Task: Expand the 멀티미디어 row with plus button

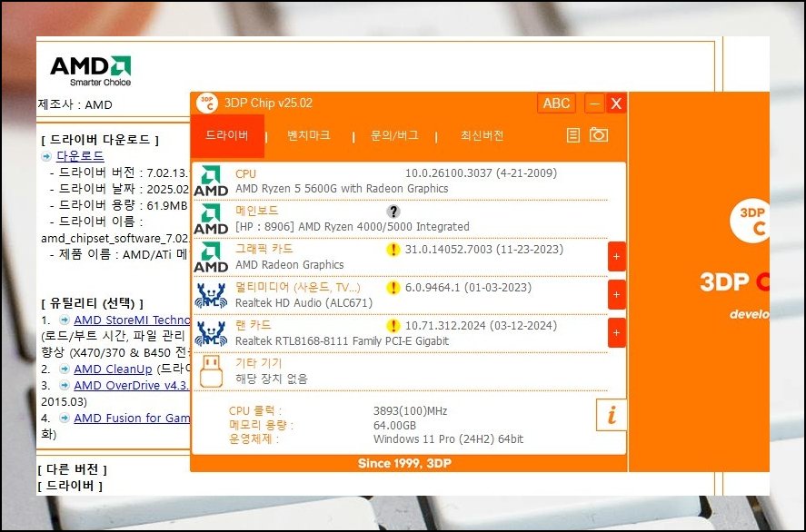Action: pyautogui.click(x=617, y=295)
